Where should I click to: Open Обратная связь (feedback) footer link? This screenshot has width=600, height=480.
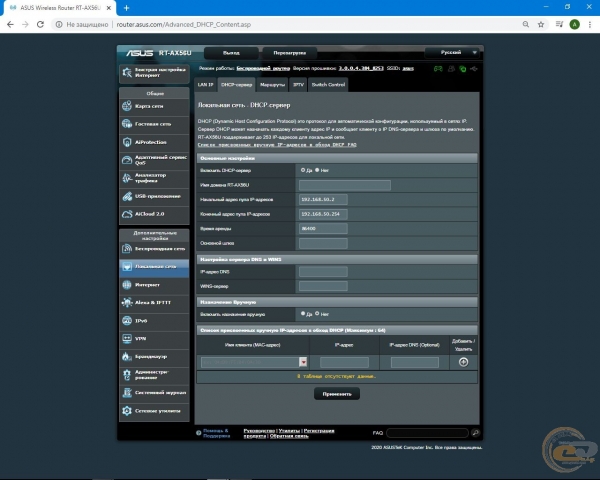[289, 436]
